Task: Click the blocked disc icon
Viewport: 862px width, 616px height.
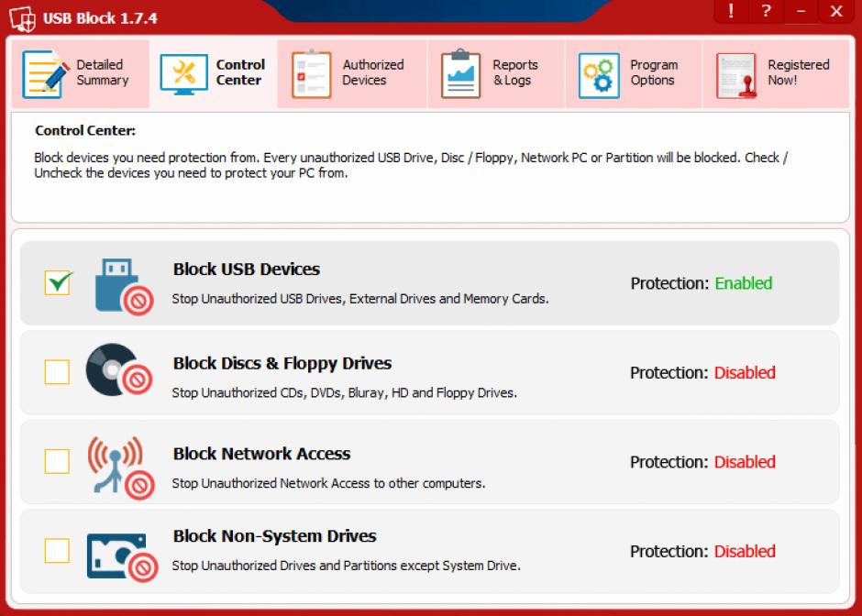Action: tap(119, 369)
